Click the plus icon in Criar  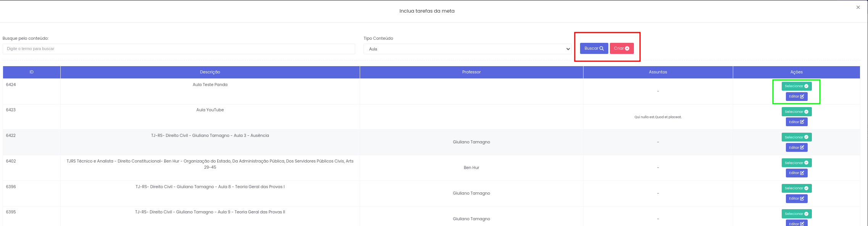coord(627,49)
